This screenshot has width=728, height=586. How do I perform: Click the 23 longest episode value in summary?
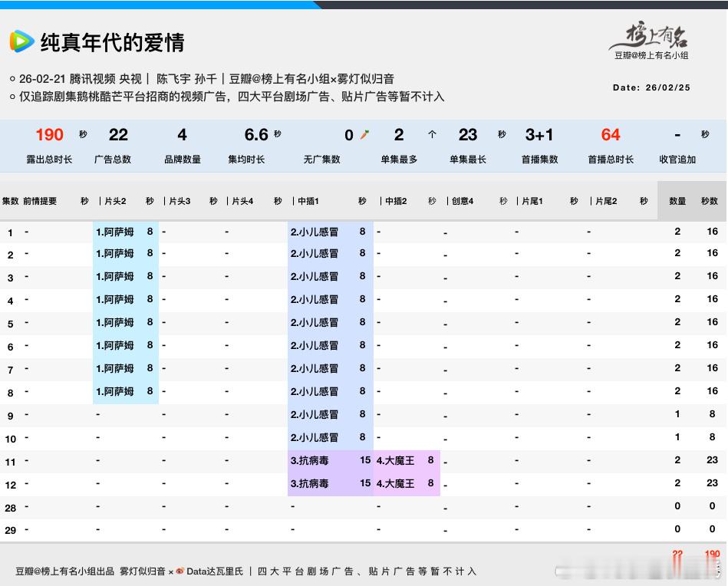(x=467, y=135)
